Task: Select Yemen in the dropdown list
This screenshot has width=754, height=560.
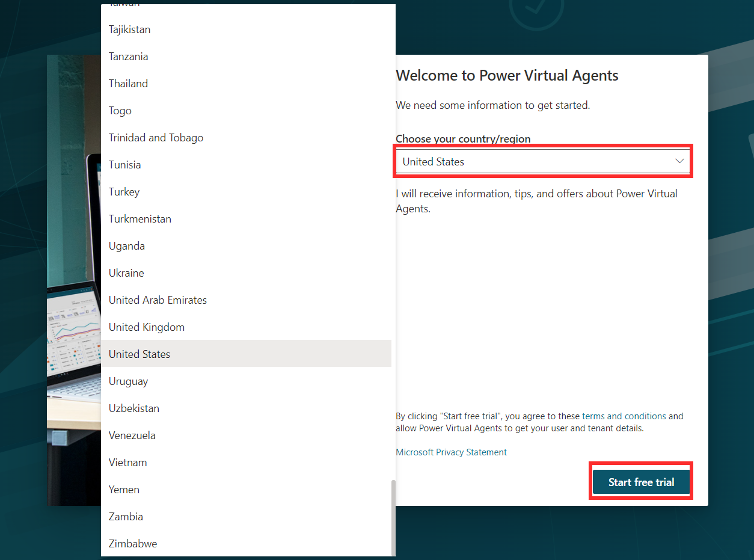Action: (246, 490)
